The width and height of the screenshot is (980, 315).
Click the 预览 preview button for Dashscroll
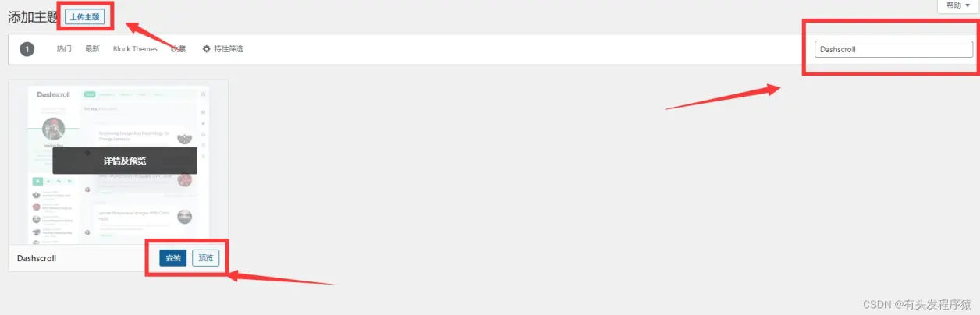click(205, 258)
